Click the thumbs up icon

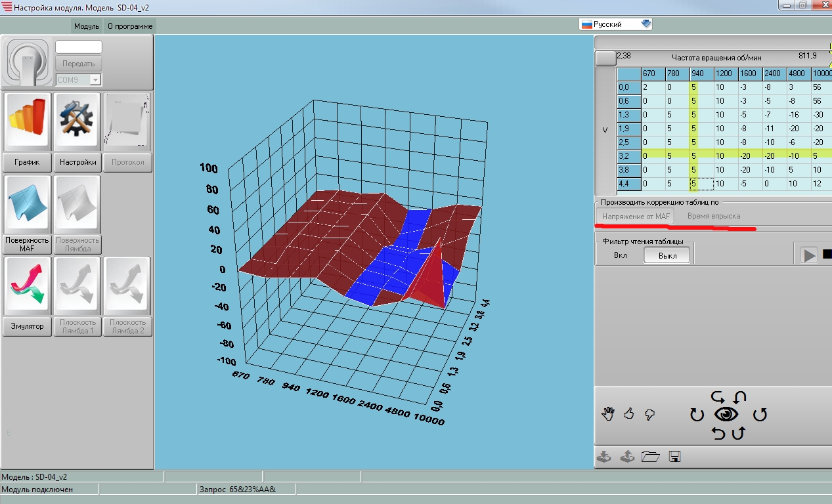[629, 414]
